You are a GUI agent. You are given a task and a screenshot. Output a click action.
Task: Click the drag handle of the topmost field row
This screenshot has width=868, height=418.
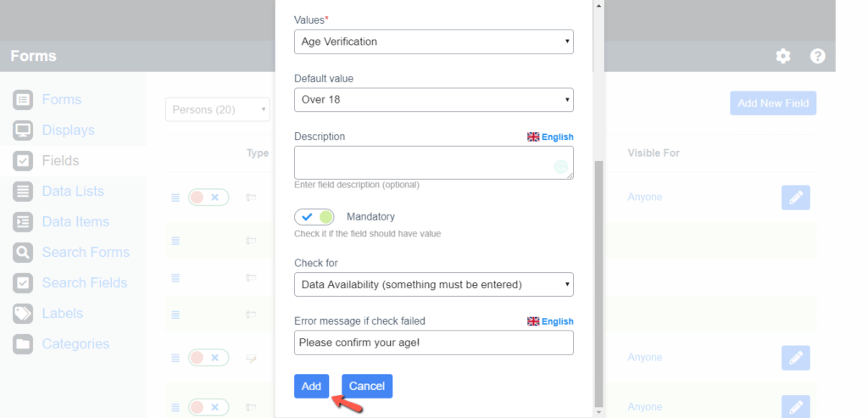point(175,198)
